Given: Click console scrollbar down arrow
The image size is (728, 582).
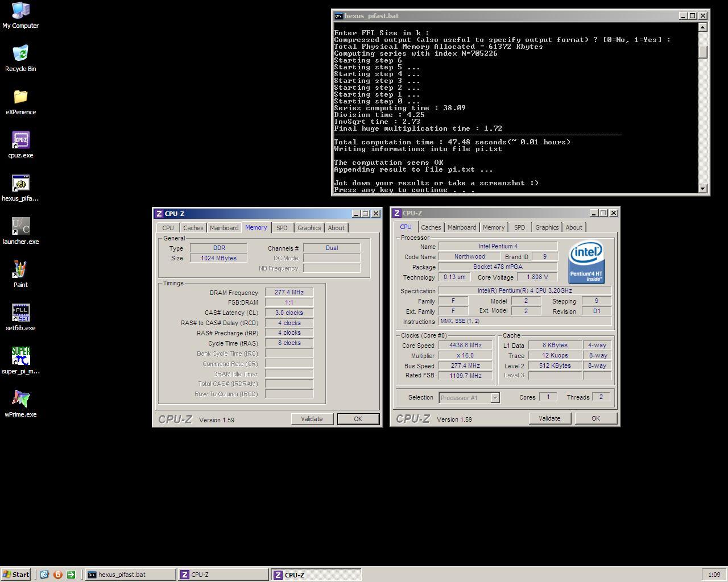Looking at the screenshot, I should pyautogui.click(x=703, y=188).
